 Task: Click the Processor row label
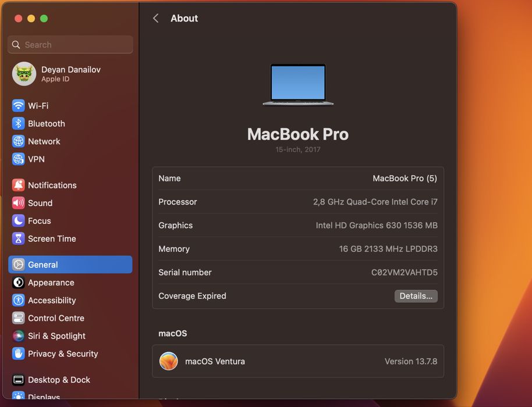coord(178,202)
